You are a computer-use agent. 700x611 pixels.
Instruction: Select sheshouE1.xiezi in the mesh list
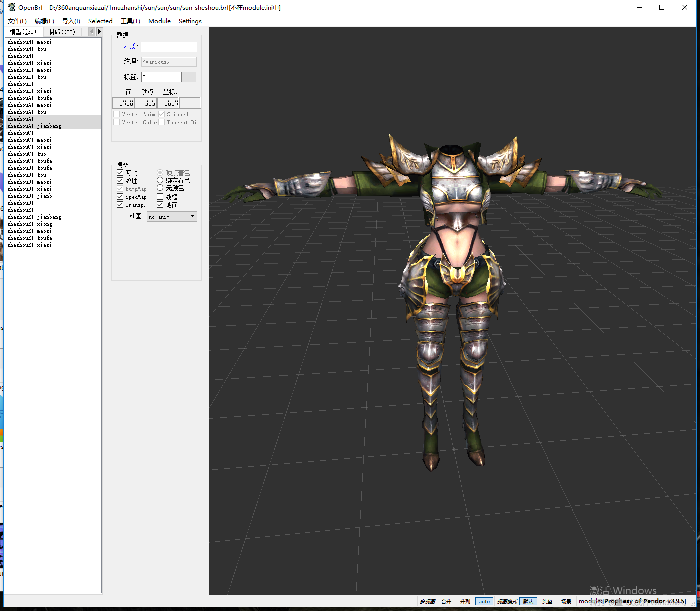[53, 245]
